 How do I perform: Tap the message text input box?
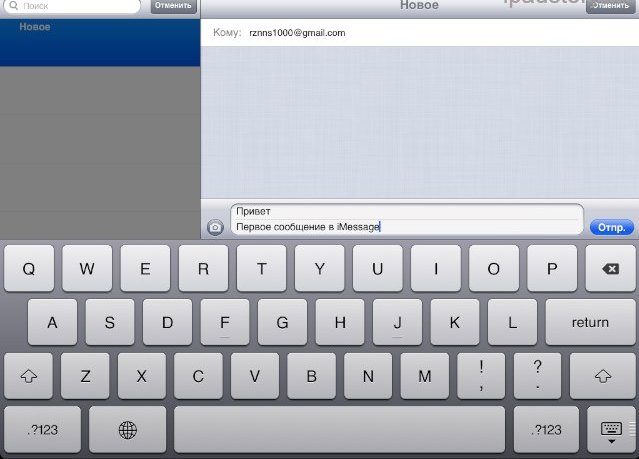pos(407,219)
